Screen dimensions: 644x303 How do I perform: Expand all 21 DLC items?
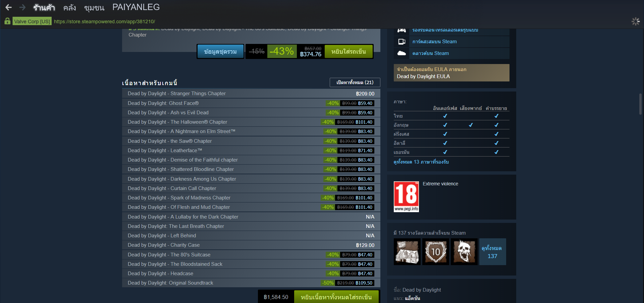(355, 82)
